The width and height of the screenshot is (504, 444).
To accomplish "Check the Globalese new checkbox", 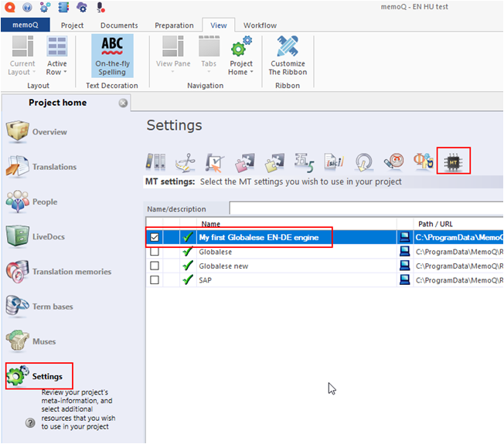I will pos(155,266).
